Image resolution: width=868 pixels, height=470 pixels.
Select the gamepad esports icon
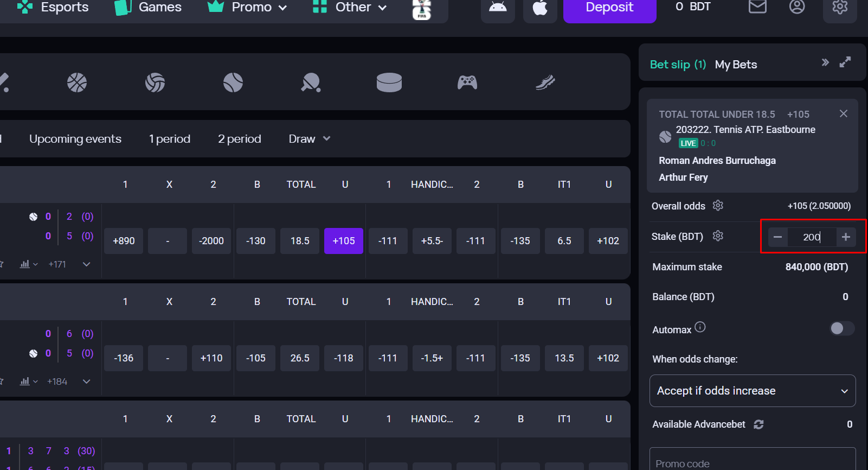point(467,82)
